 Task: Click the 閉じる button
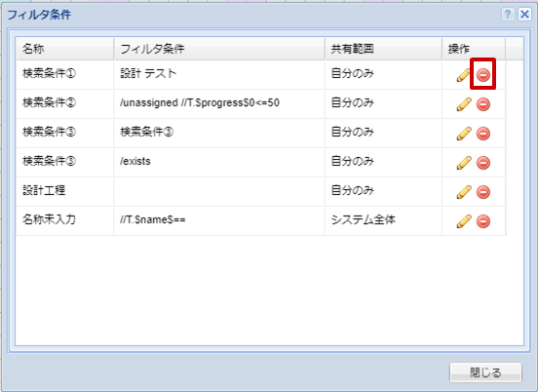pyautogui.click(x=485, y=372)
